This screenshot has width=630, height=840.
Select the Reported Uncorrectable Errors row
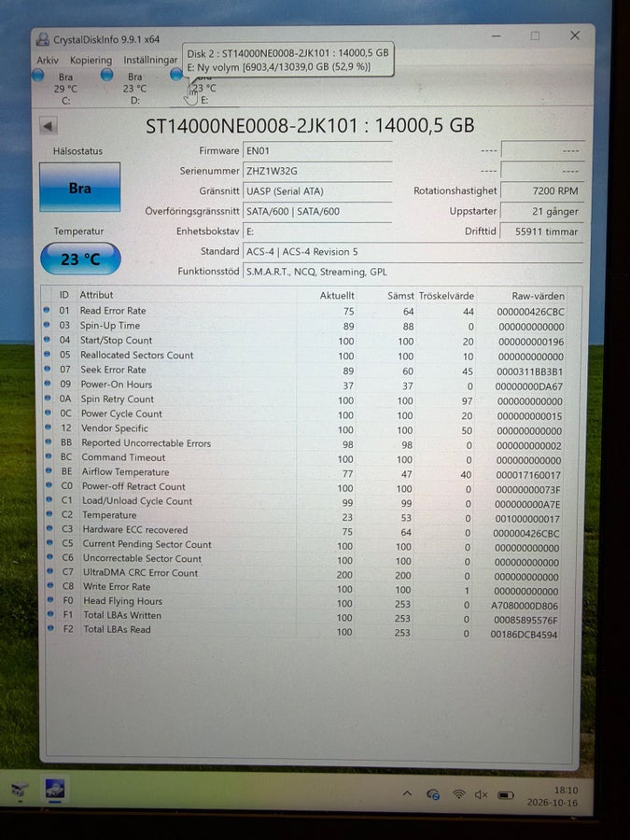pos(304,444)
